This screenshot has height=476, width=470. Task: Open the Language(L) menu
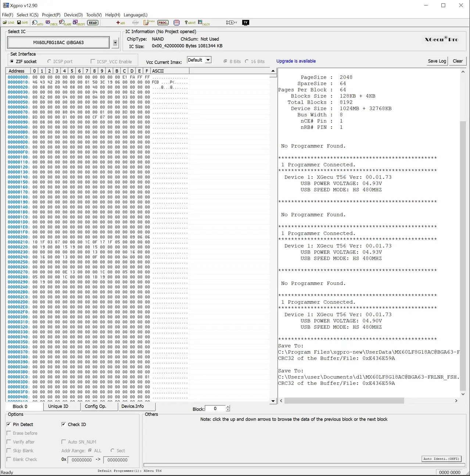pyautogui.click(x=136, y=15)
